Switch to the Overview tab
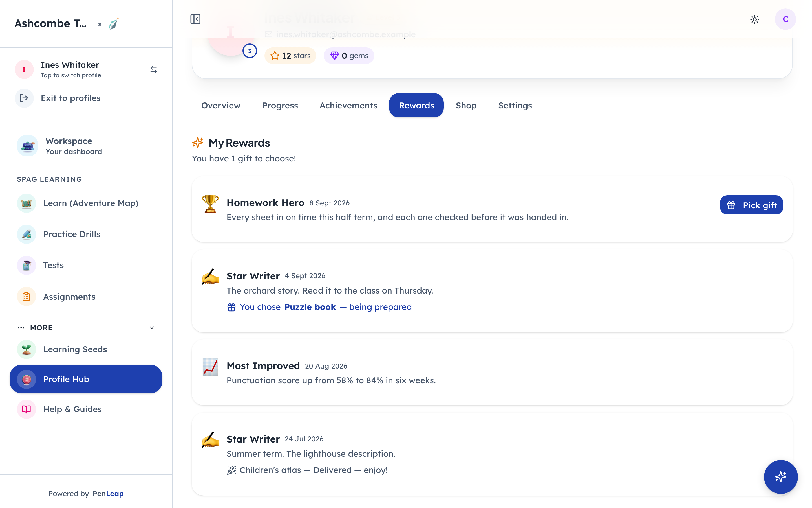This screenshot has width=812, height=508. pos(221,105)
